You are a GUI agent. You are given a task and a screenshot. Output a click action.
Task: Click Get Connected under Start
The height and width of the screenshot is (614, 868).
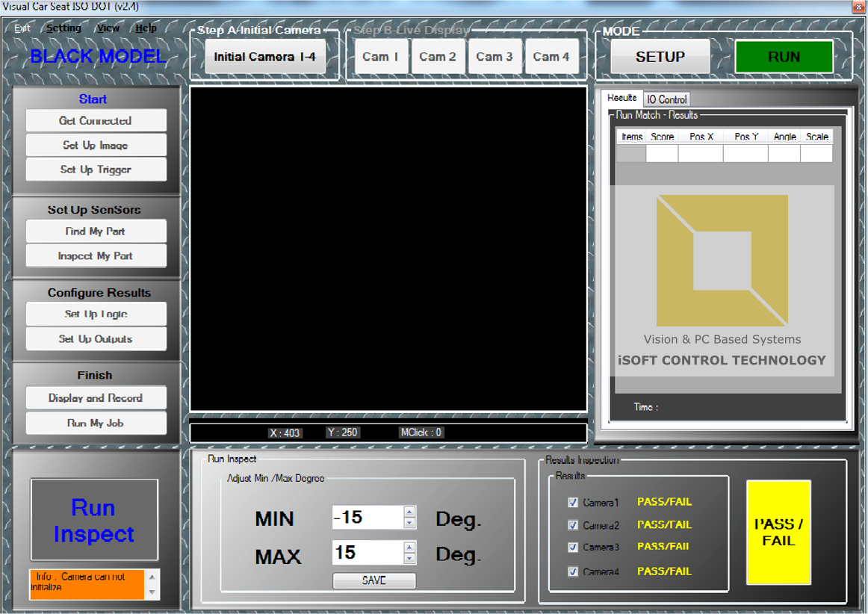click(96, 120)
